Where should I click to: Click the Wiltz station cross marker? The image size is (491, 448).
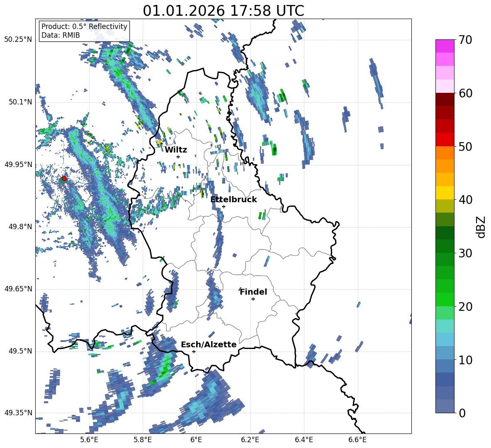tap(178, 157)
